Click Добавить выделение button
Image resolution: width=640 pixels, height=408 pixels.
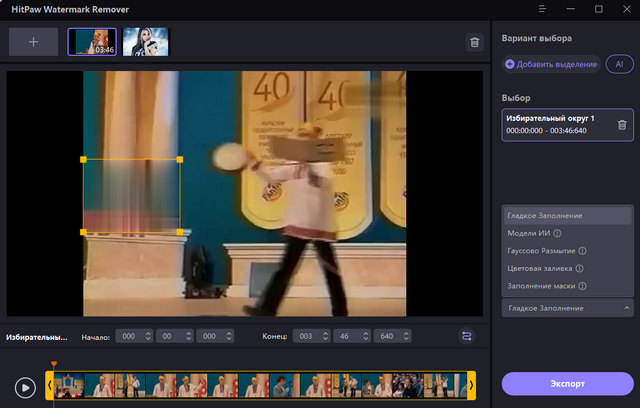pos(552,64)
